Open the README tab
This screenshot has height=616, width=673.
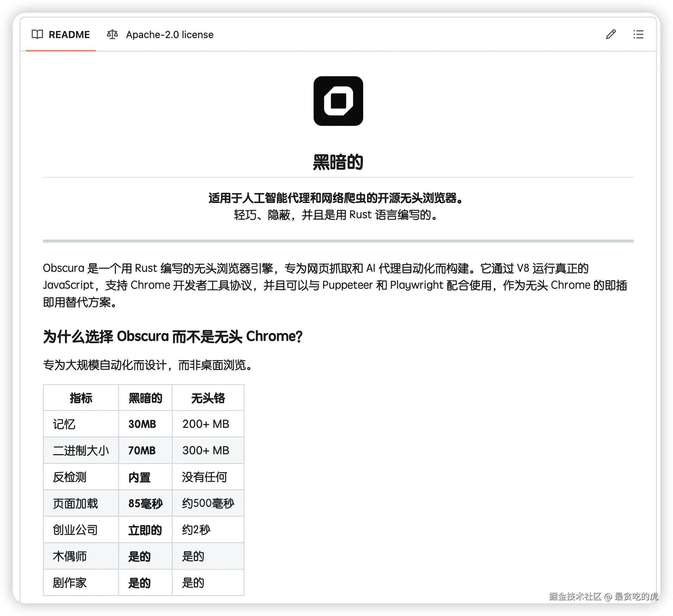pyautogui.click(x=61, y=35)
